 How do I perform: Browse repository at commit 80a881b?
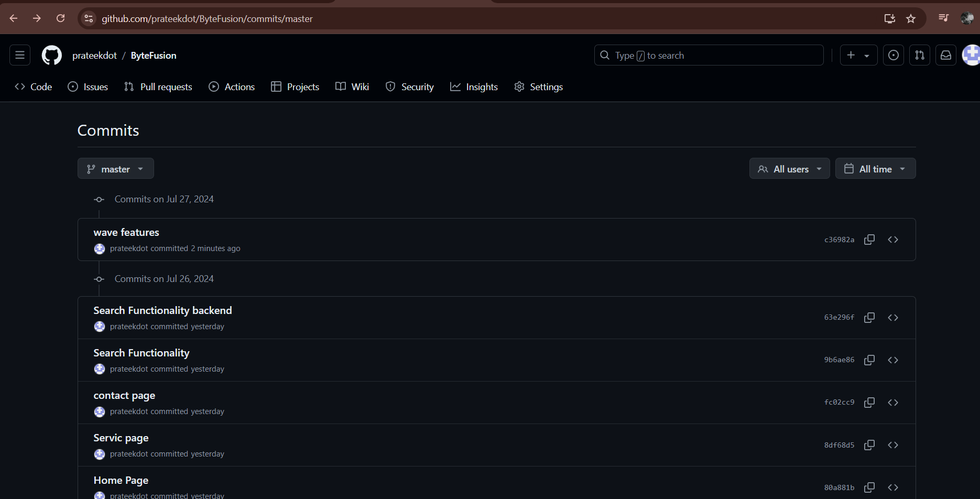(x=893, y=487)
